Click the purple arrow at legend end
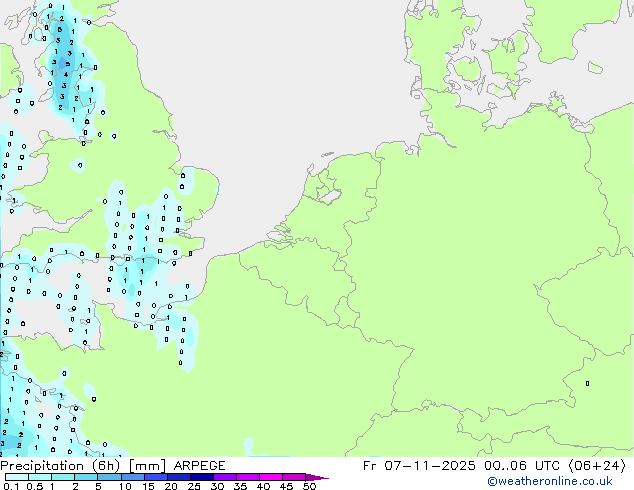Image resolution: width=634 pixels, height=490 pixels. click(x=317, y=477)
